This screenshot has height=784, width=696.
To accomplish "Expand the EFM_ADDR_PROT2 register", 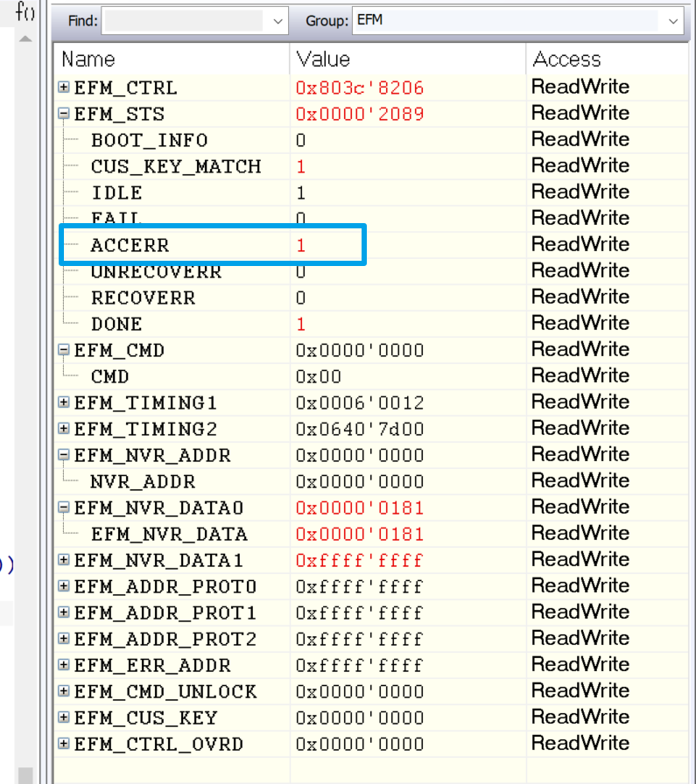I will [x=64, y=639].
